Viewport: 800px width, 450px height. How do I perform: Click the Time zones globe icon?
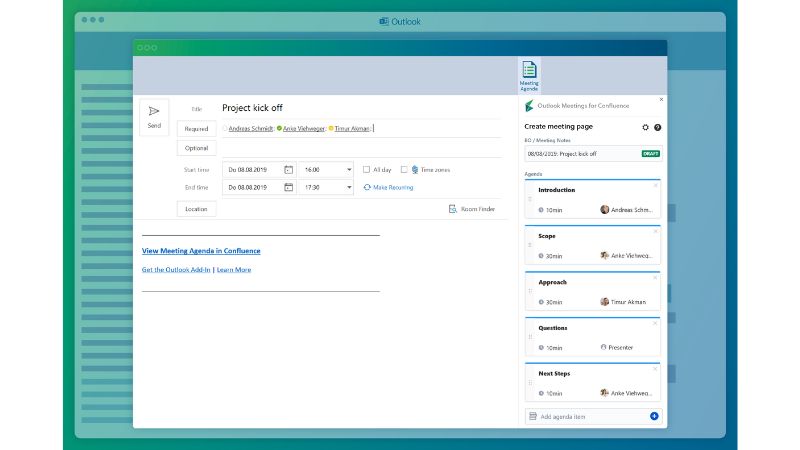tap(415, 169)
